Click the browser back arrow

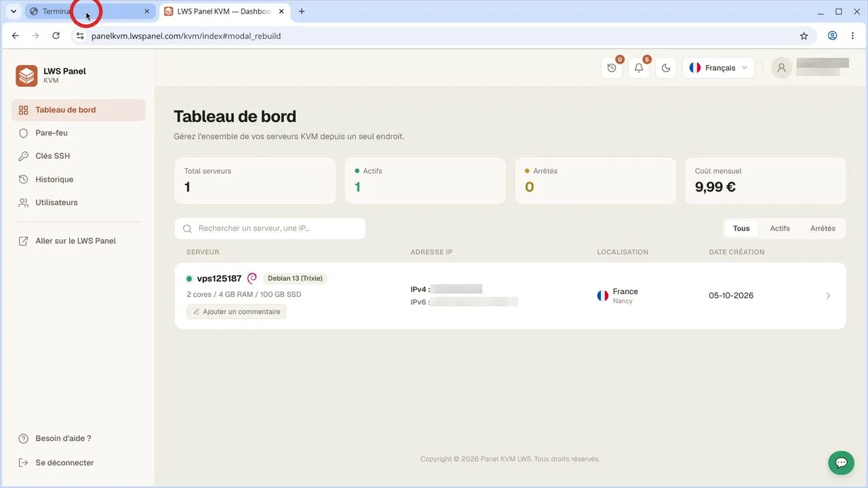[16, 36]
